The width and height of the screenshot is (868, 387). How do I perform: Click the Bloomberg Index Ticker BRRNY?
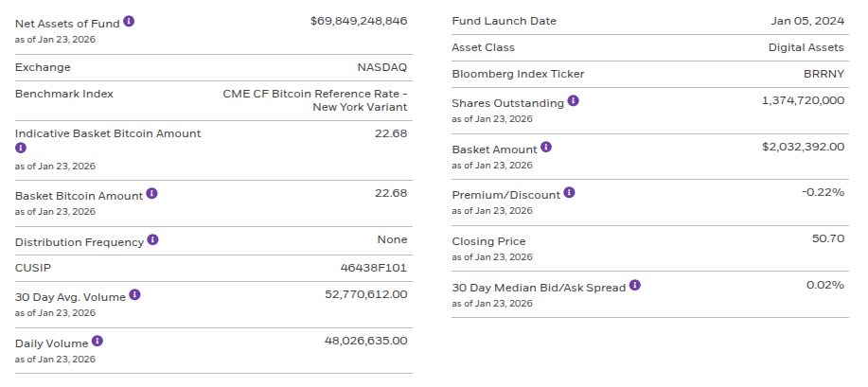pyautogui.click(x=824, y=74)
